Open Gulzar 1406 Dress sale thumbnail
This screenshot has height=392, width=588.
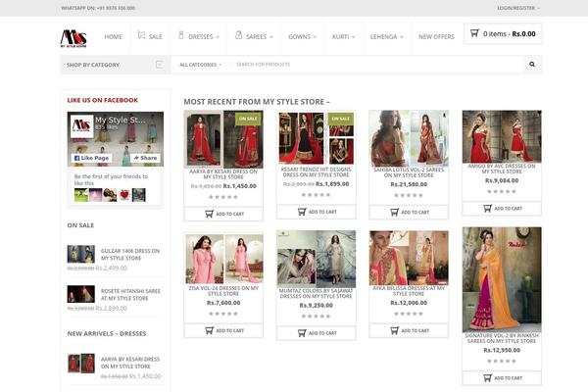click(81, 254)
